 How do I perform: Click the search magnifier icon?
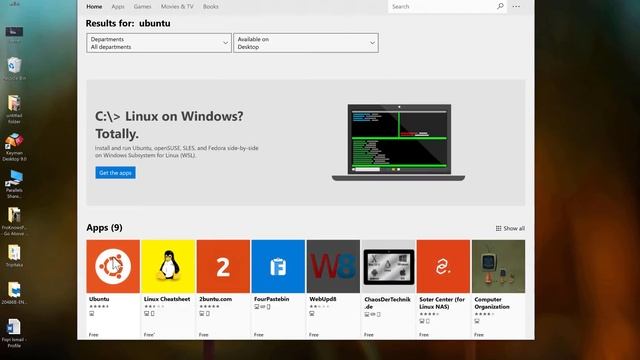[x=500, y=6]
